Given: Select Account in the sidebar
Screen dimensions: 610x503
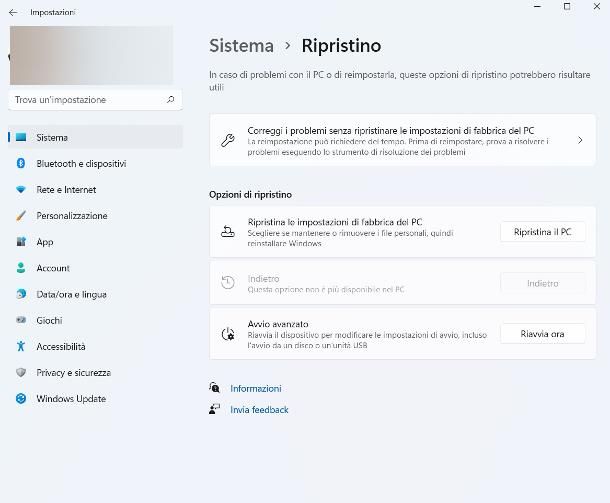Looking at the screenshot, I should [95, 268].
